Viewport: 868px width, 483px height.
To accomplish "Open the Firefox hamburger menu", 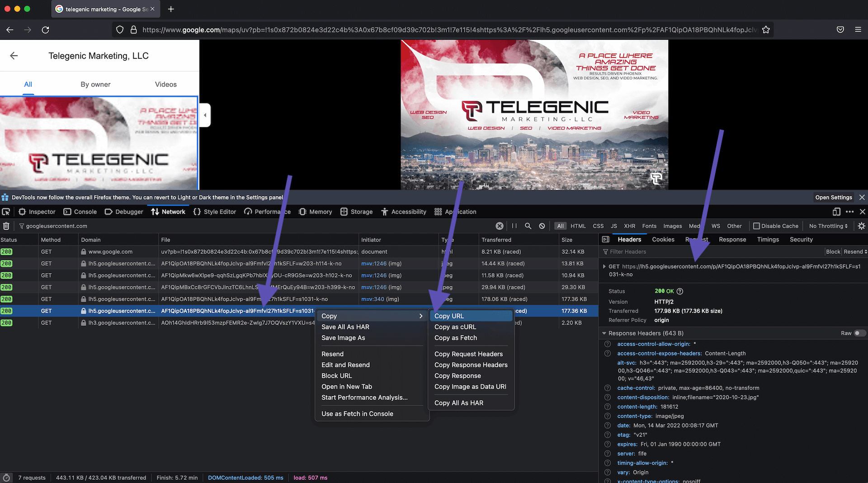I will tap(858, 30).
